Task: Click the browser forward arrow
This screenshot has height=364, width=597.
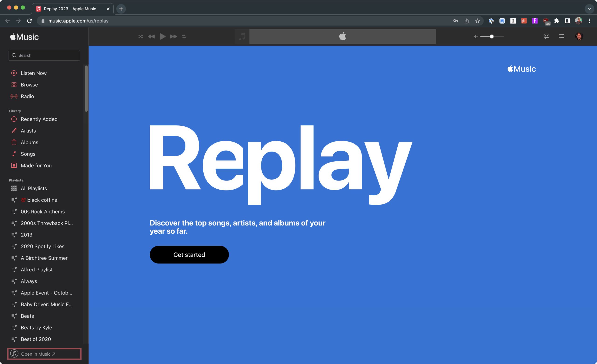Action: click(18, 21)
